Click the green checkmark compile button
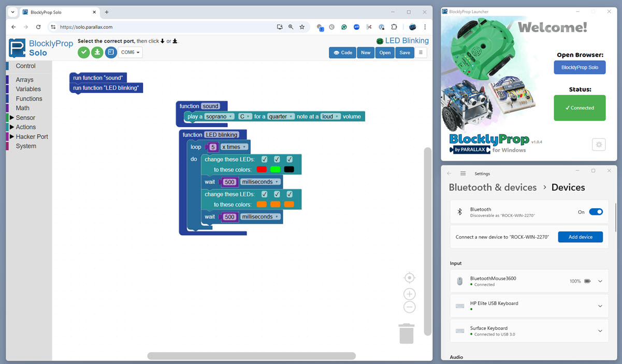 83,52
